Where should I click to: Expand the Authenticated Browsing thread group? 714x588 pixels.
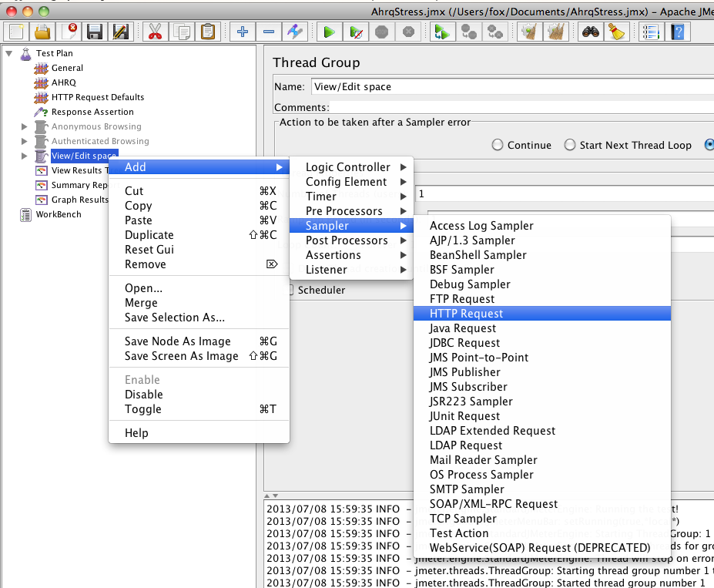click(25, 141)
